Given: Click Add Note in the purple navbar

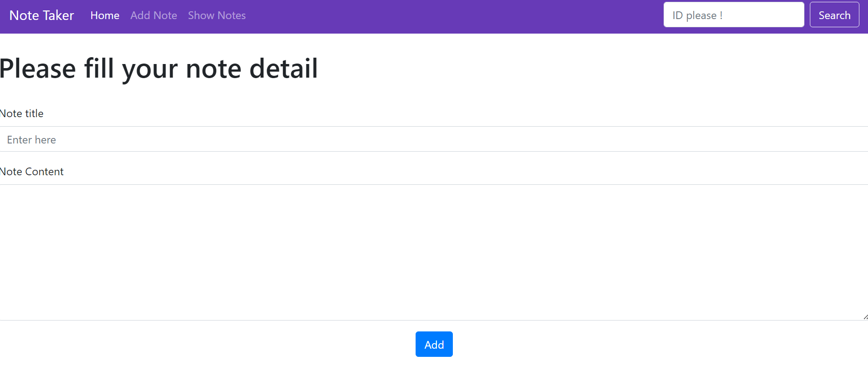Looking at the screenshot, I should [x=154, y=15].
